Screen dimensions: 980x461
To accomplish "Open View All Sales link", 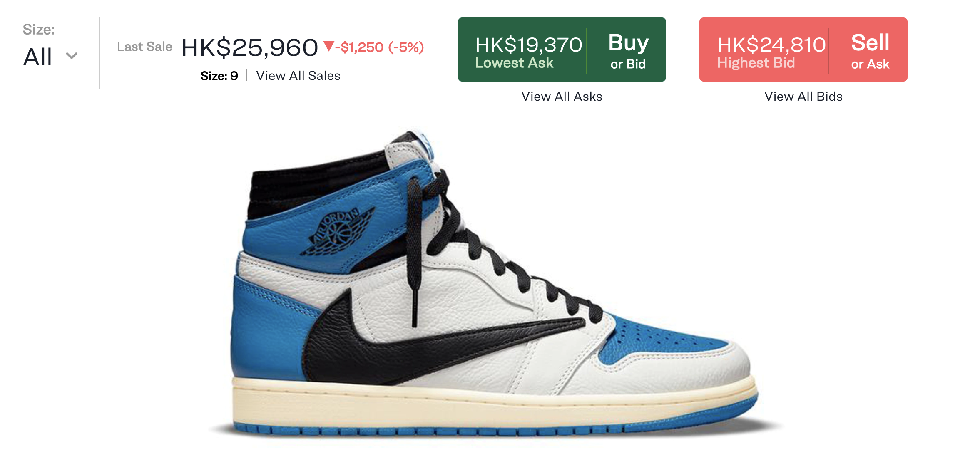I will point(298,76).
